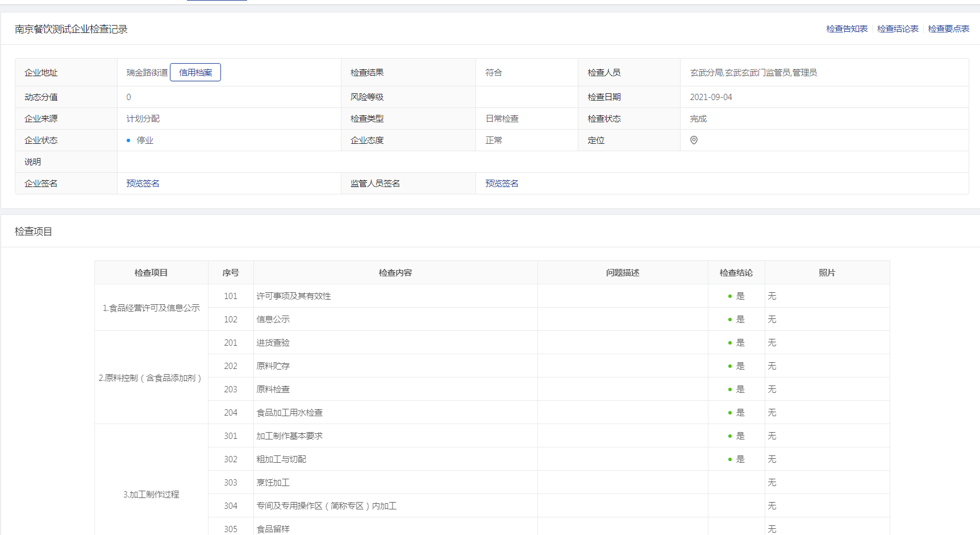The image size is (980, 535).
Task: Select the 1.食品经营许可及信息公示 category cell
Action: pos(151,308)
